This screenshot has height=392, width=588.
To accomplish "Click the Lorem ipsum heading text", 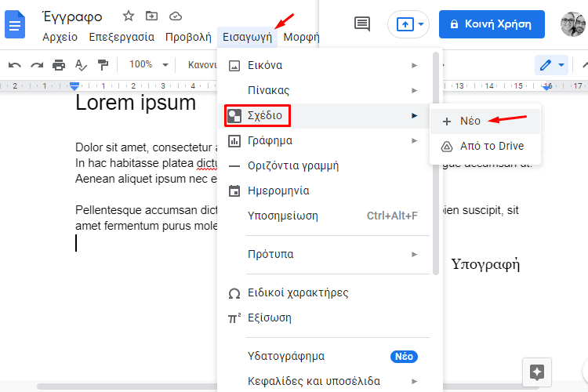I will (x=136, y=103).
